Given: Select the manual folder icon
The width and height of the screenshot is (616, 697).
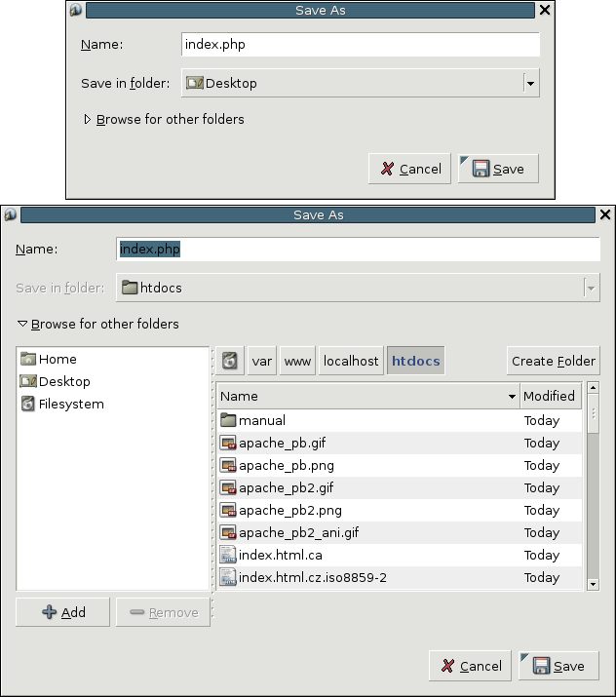Looking at the screenshot, I should 228,420.
